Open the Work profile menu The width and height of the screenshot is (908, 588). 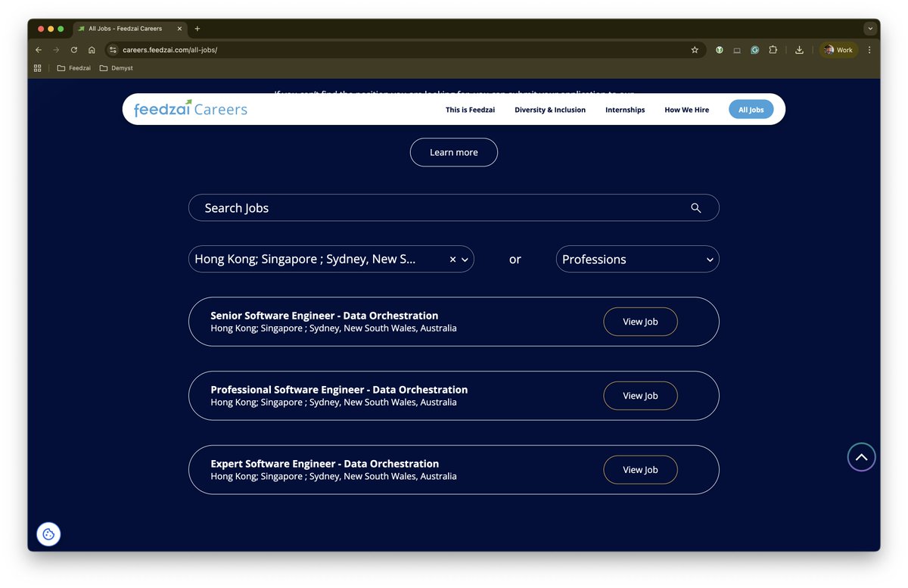(838, 50)
